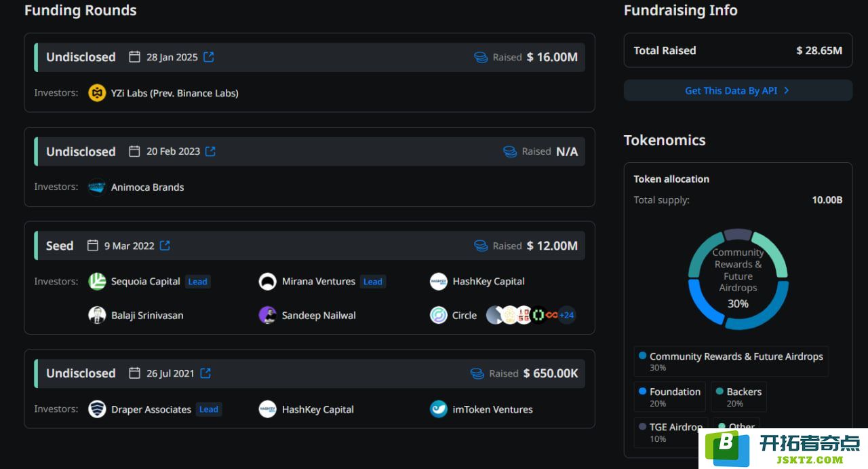Click Get This Data By API button
868x469 pixels.
738,90
